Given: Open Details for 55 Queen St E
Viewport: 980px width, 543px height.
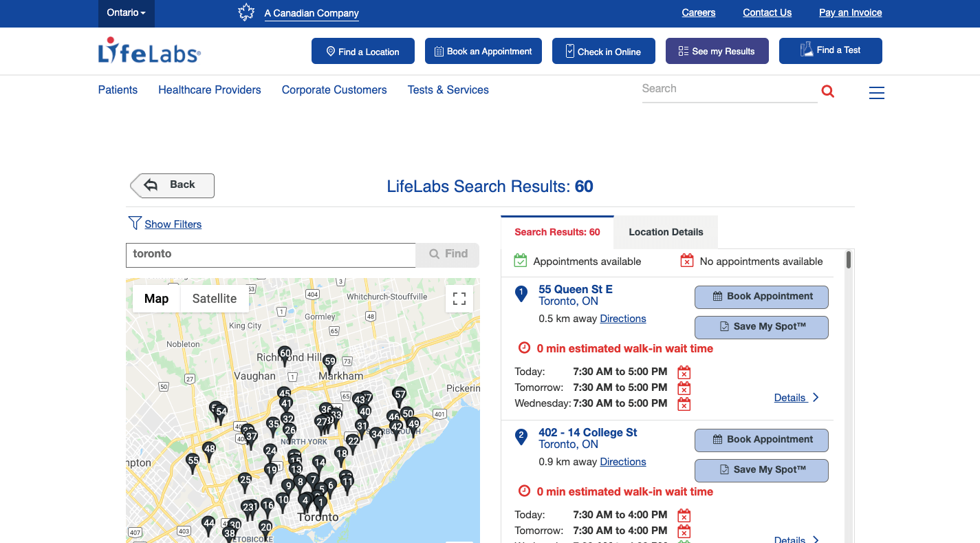Looking at the screenshot, I should pyautogui.click(x=796, y=398).
